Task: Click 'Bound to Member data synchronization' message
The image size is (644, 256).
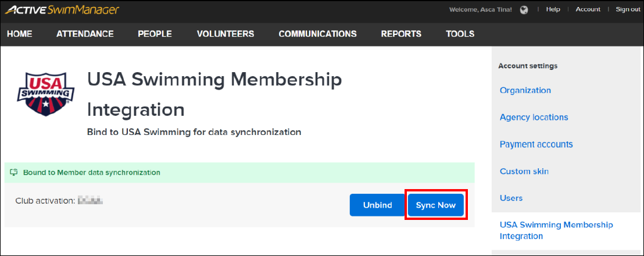Action: (x=92, y=172)
